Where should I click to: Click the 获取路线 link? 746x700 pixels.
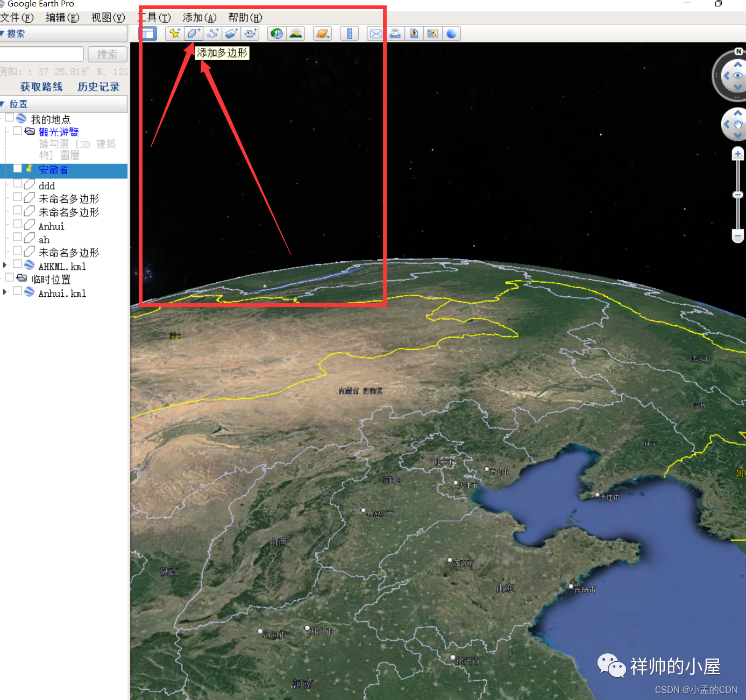tap(41, 87)
